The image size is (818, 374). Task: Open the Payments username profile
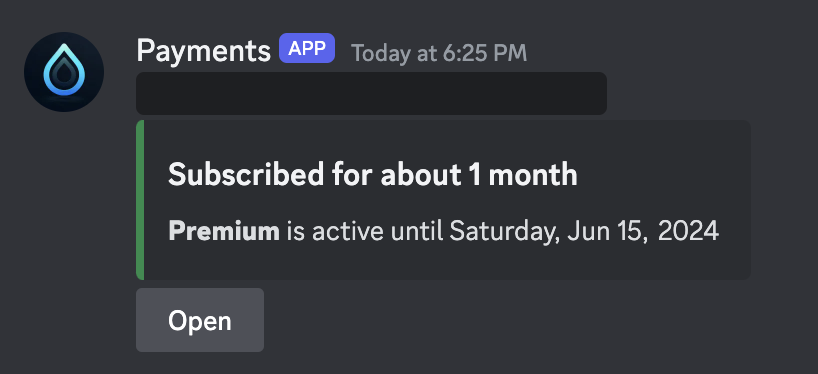point(203,51)
